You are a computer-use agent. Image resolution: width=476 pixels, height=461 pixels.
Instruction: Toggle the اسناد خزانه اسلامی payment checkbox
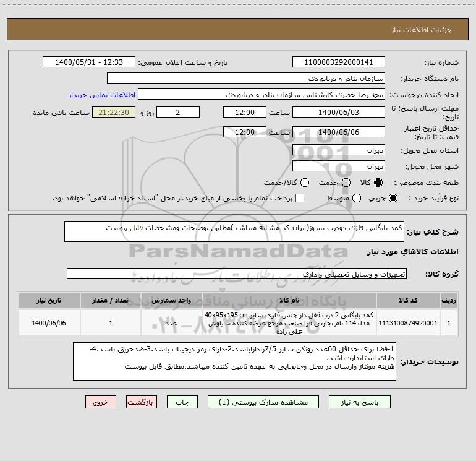(300, 198)
